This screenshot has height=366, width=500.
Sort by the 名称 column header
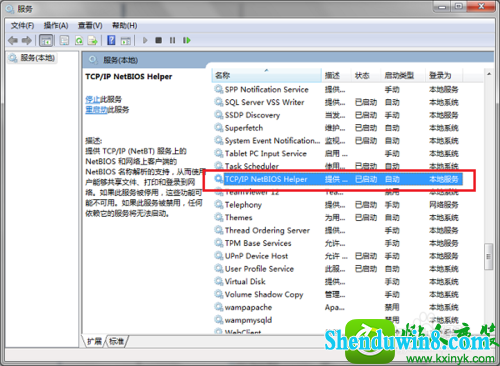tap(266, 75)
